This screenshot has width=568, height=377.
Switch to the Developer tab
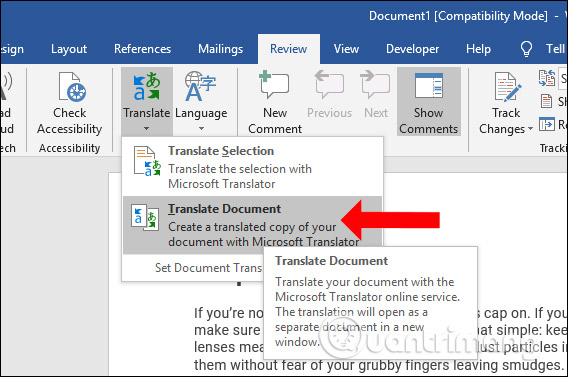[412, 49]
